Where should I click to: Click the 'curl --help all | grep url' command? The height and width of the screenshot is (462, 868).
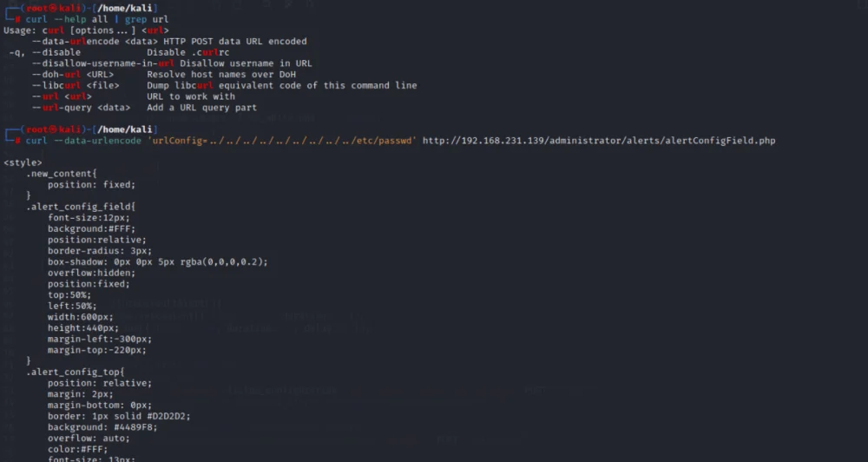(x=97, y=19)
